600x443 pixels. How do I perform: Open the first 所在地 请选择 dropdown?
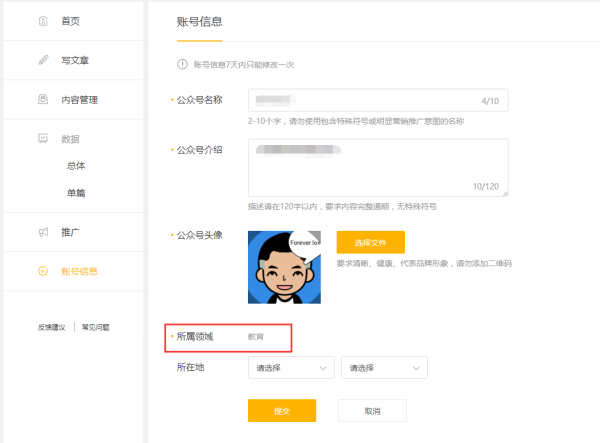tap(291, 368)
